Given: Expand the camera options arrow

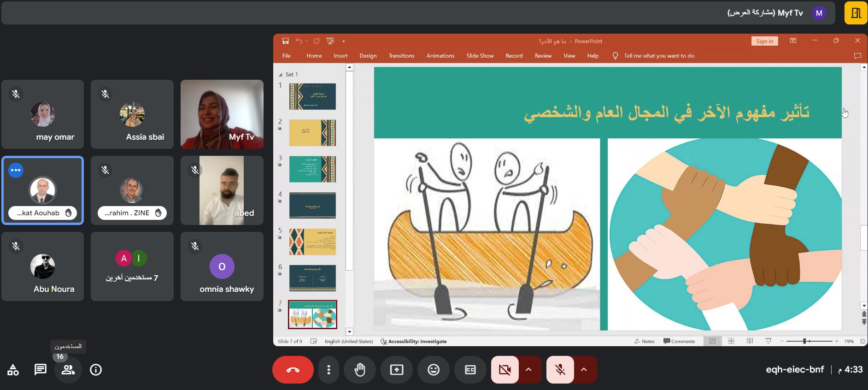Looking at the screenshot, I should click(528, 370).
